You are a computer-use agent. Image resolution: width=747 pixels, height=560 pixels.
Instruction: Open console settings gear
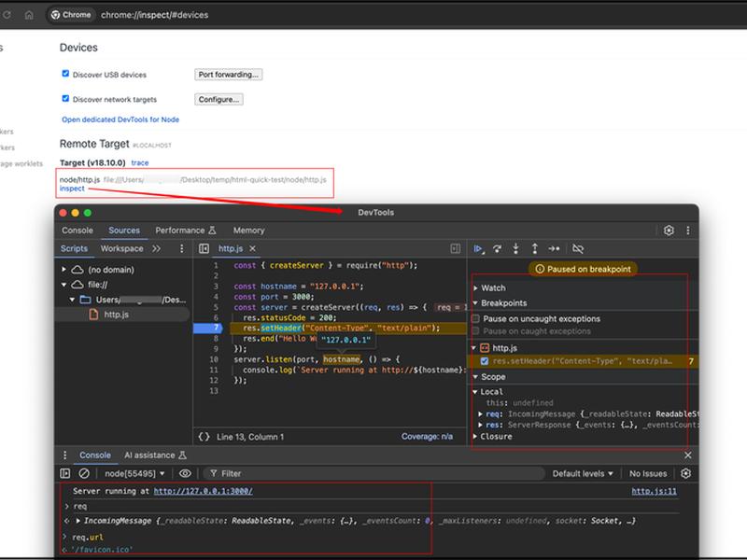[685, 473]
